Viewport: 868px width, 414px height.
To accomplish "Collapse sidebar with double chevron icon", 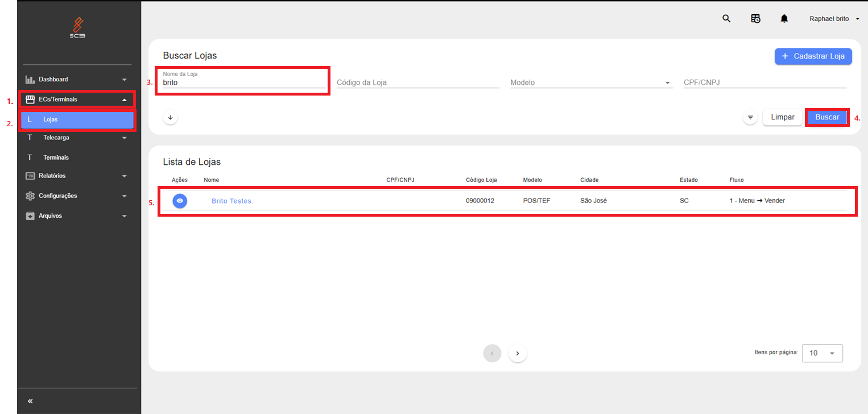I will pyautogui.click(x=30, y=401).
